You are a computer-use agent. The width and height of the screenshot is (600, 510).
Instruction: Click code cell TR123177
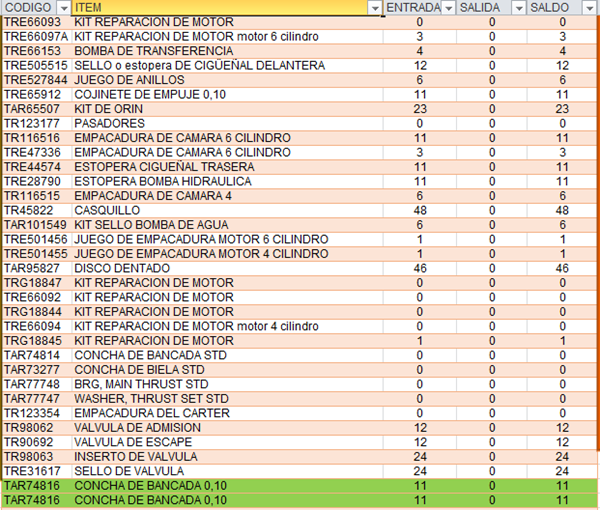tap(37, 124)
